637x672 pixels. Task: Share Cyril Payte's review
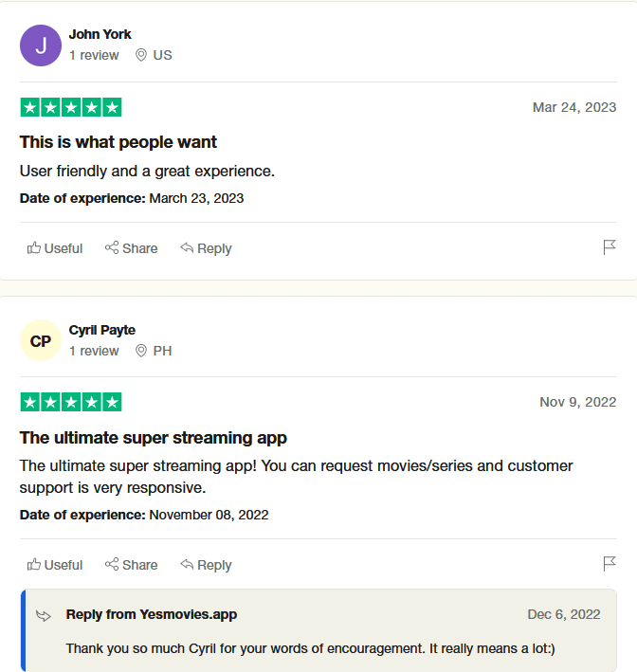pyautogui.click(x=131, y=565)
